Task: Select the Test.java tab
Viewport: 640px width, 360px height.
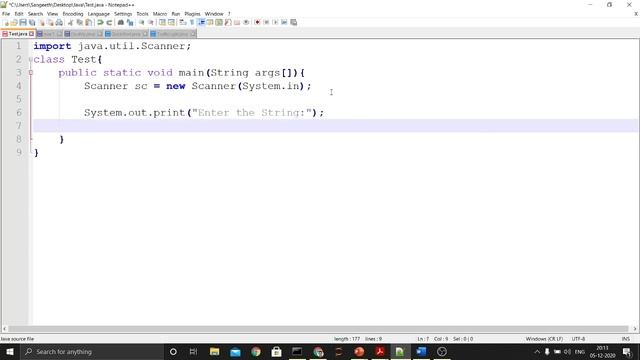Action: [x=18, y=34]
